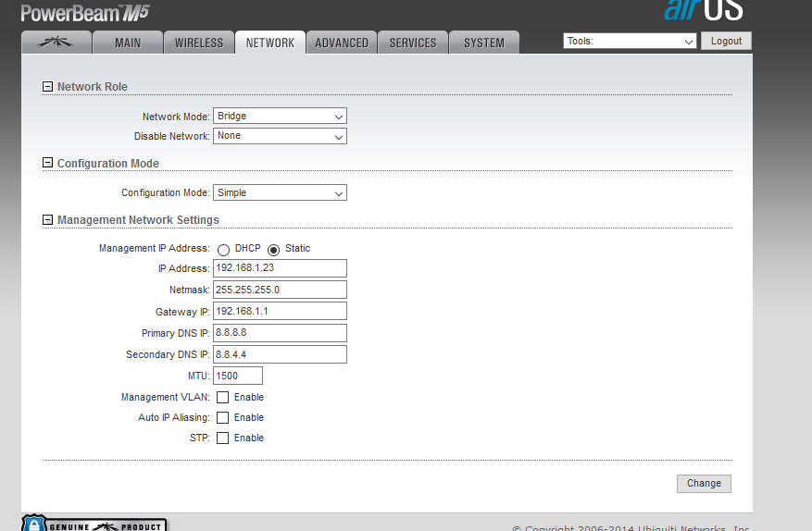Screen dimensions: 812x531
Task: Click the Secondary DNS IP field
Action: (x=280, y=354)
